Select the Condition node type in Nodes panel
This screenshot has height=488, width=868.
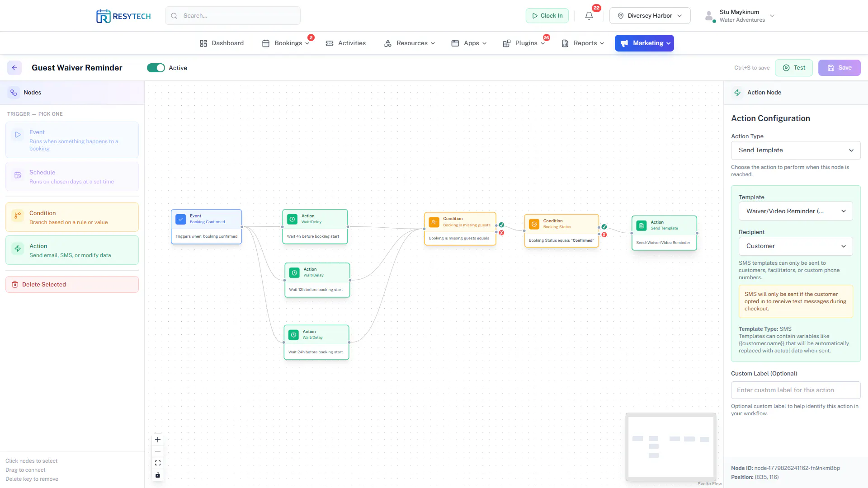click(x=72, y=217)
